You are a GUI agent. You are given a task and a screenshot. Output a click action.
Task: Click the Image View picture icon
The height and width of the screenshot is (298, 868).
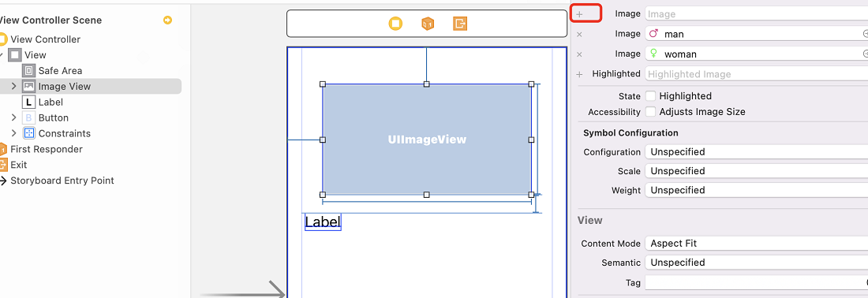(28, 86)
